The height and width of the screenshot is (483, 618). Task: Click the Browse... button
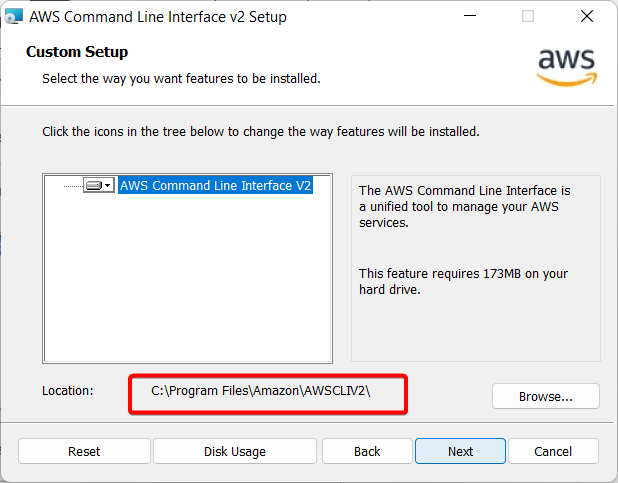[x=545, y=396]
